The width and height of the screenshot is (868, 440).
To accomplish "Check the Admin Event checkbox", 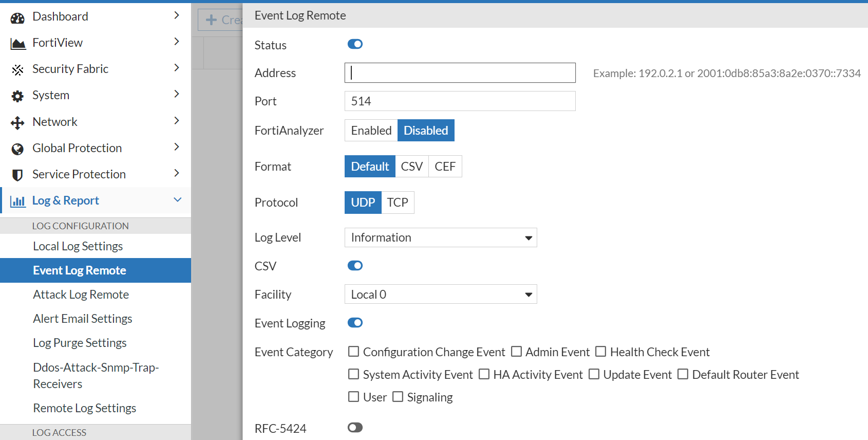I will 517,352.
